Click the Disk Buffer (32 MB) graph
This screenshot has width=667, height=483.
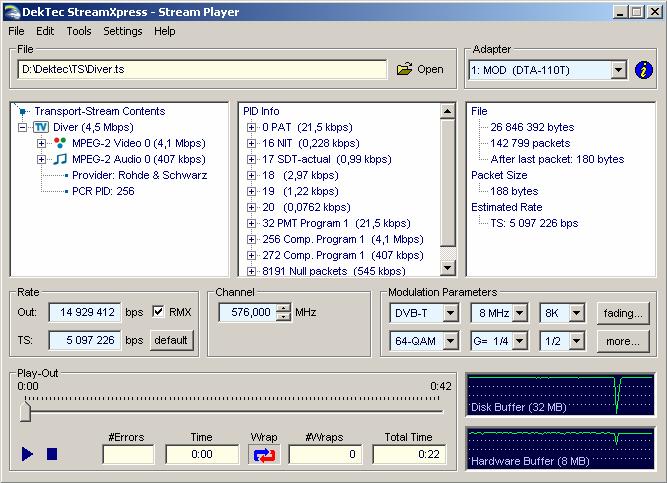561,394
